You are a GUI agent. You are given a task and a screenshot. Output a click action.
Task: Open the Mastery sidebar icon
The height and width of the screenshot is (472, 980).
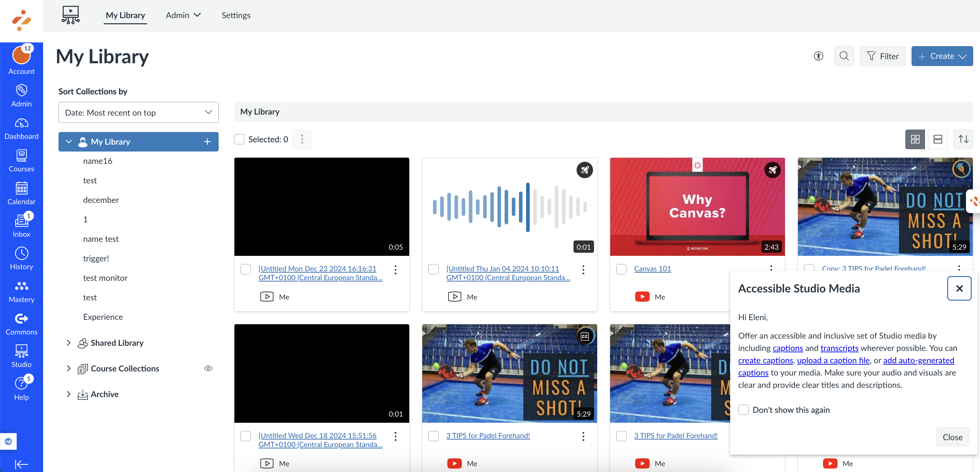21,292
